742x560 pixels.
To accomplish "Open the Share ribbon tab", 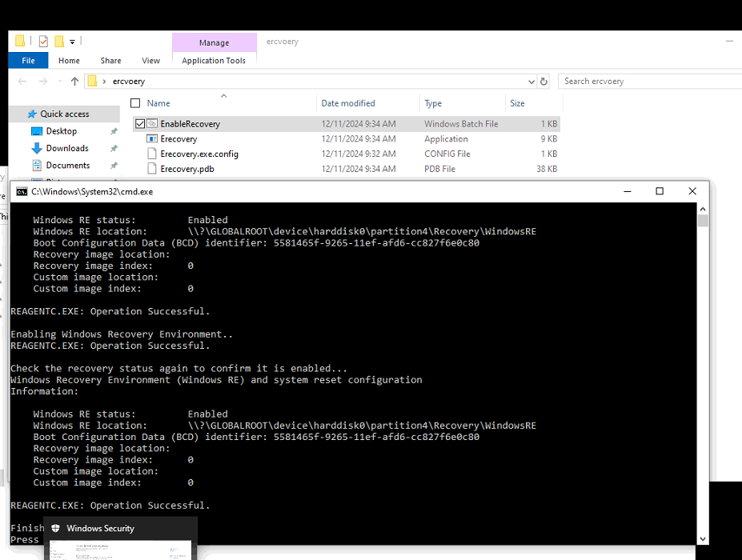I will (x=110, y=61).
